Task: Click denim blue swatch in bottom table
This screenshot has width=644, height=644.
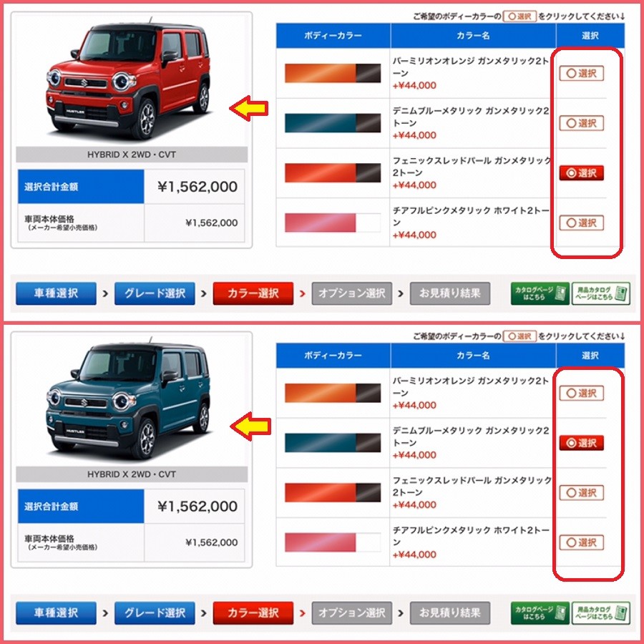Action: point(333,443)
